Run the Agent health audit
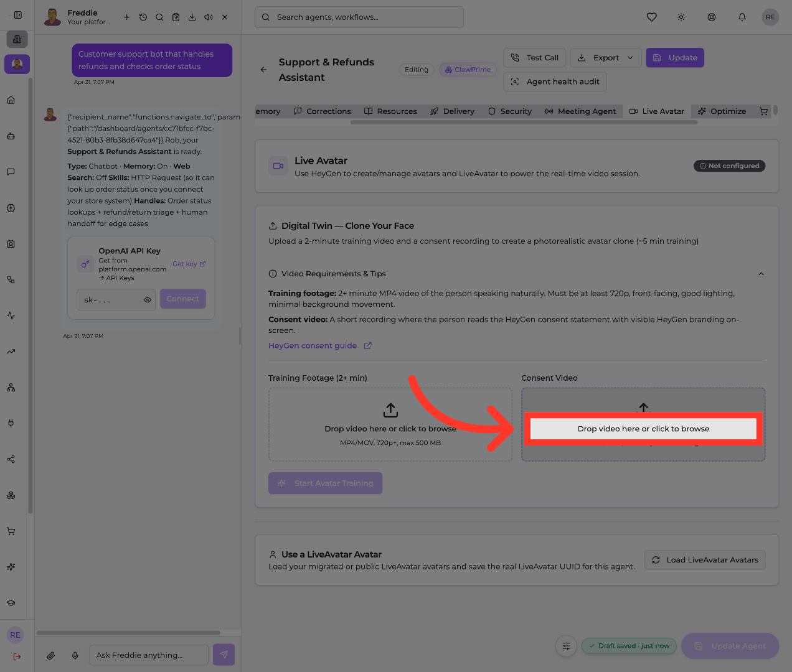The width and height of the screenshot is (792, 672). pos(555,82)
